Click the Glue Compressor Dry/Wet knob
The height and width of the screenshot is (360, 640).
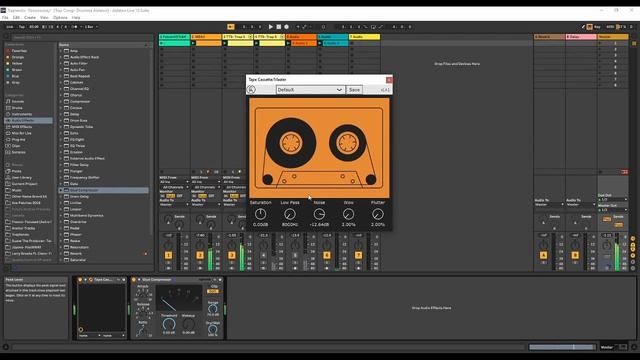point(213,329)
